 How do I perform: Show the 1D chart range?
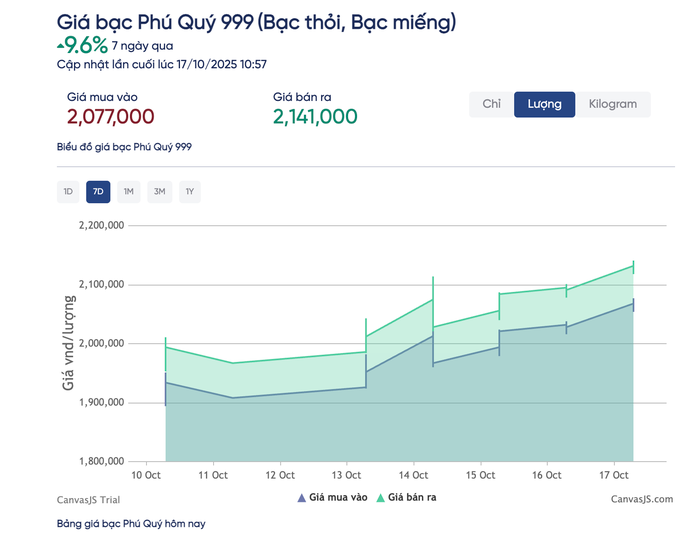pos(68,191)
